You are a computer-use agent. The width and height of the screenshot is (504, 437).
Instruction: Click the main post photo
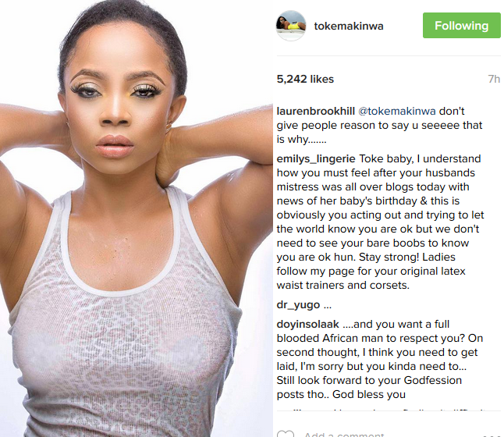(137, 218)
